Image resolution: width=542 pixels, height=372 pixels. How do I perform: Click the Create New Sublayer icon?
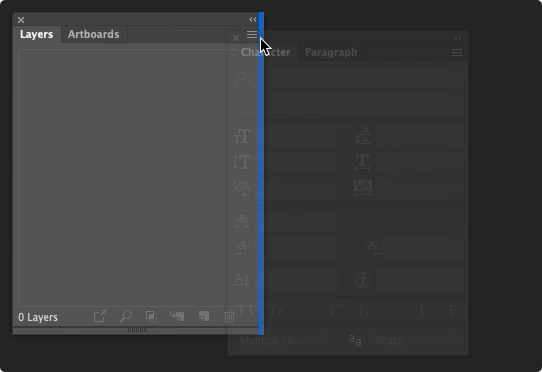click(x=177, y=316)
